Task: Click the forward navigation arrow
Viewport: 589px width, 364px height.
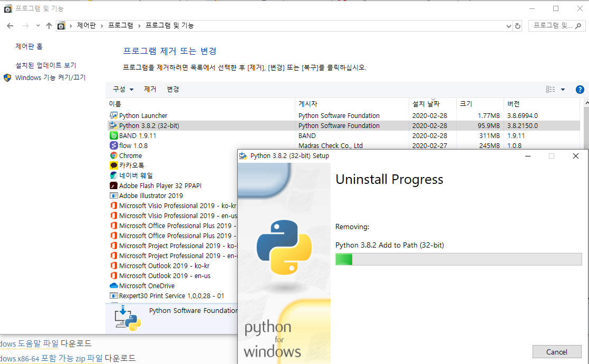Action: coord(25,25)
